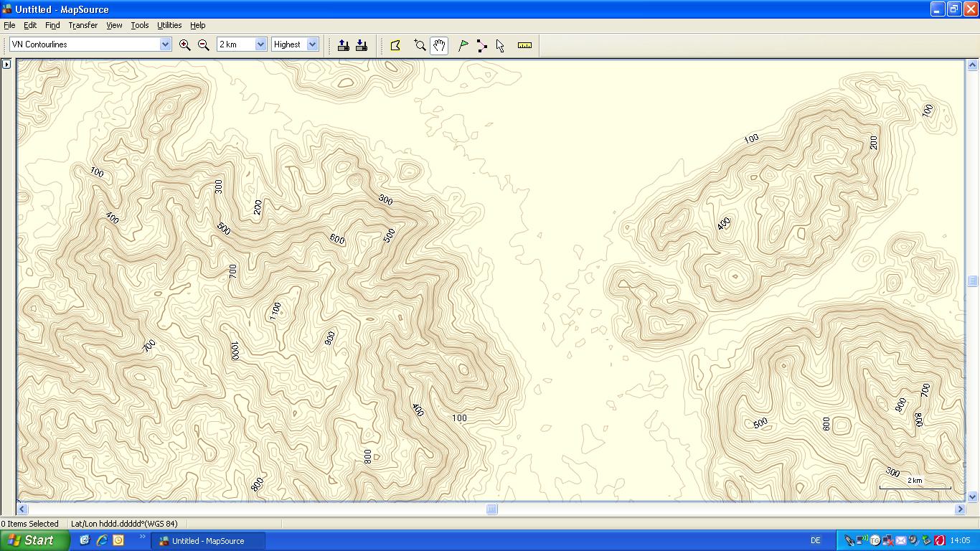Open the Transfer menu
The image size is (980, 551).
click(x=83, y=25)
